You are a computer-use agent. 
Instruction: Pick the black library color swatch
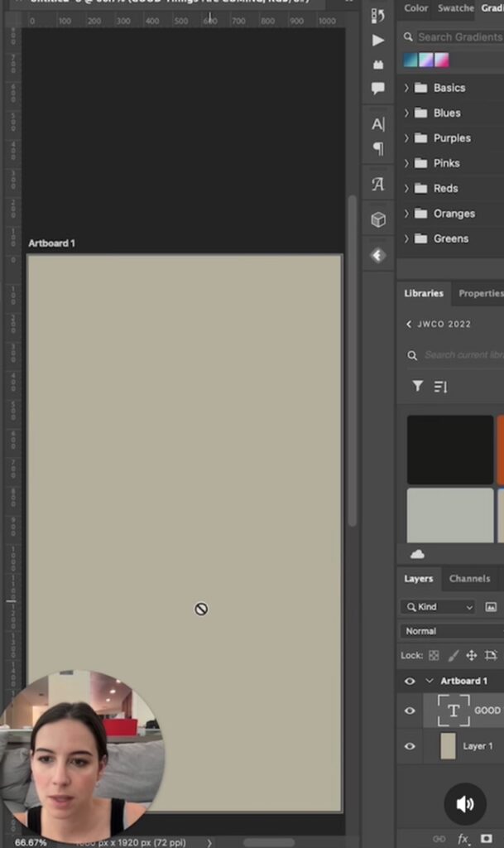[450, 450]
